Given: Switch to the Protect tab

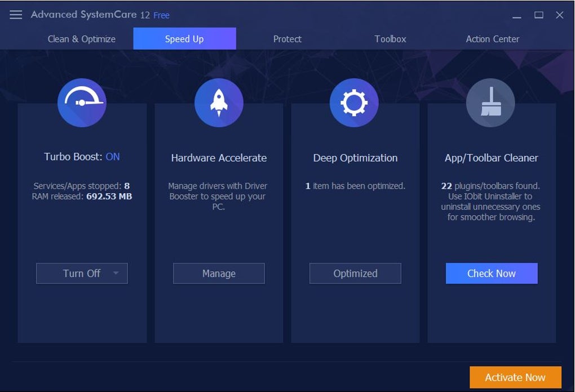Looking at the screenshot, I should [287, 39].
